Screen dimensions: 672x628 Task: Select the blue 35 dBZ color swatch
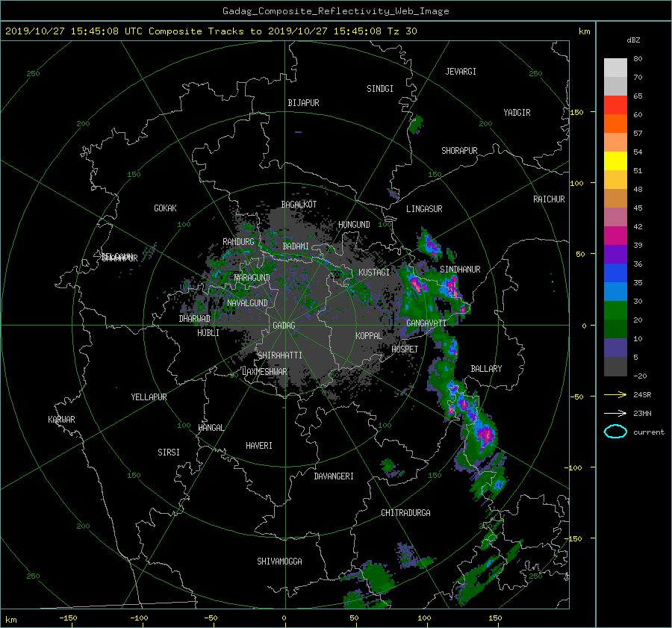click(615, 273)
